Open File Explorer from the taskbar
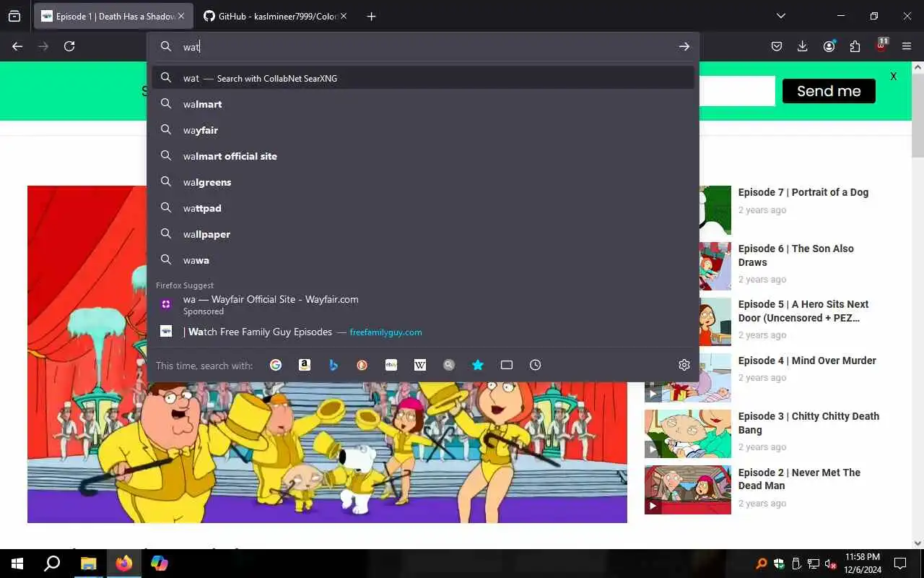Viewport: 924px width, 578px height. pos(88,564)
